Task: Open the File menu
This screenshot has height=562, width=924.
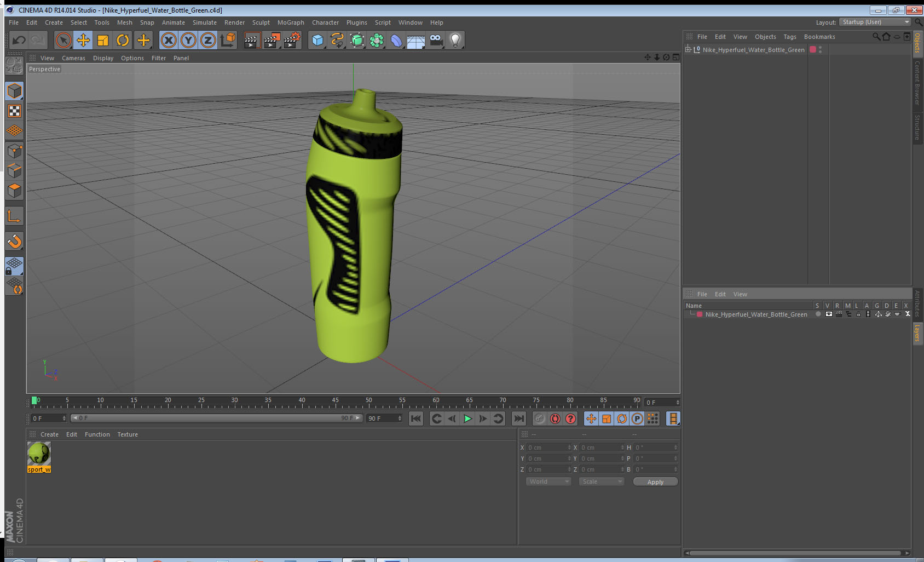Action: 14,22
